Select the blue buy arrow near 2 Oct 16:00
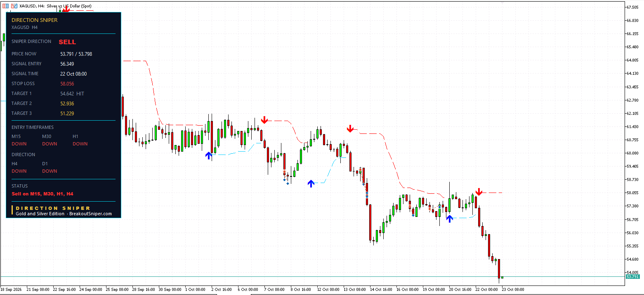 click(x=209, y=155)
